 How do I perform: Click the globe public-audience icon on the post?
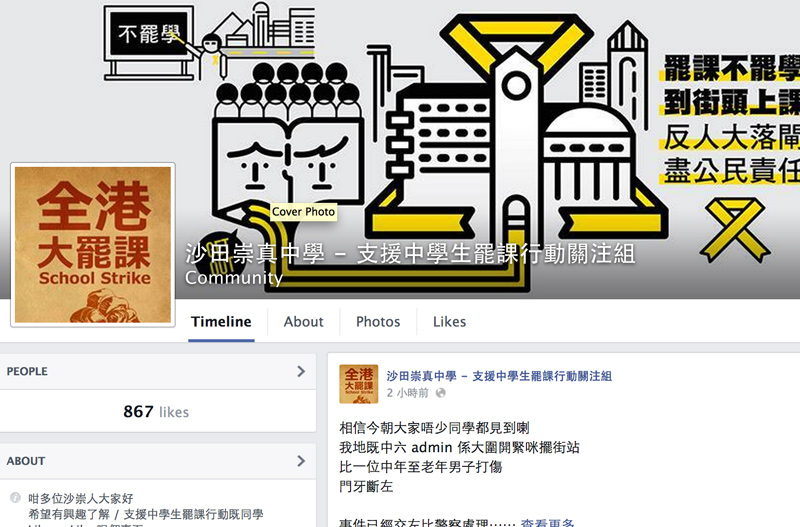[440, 393]
